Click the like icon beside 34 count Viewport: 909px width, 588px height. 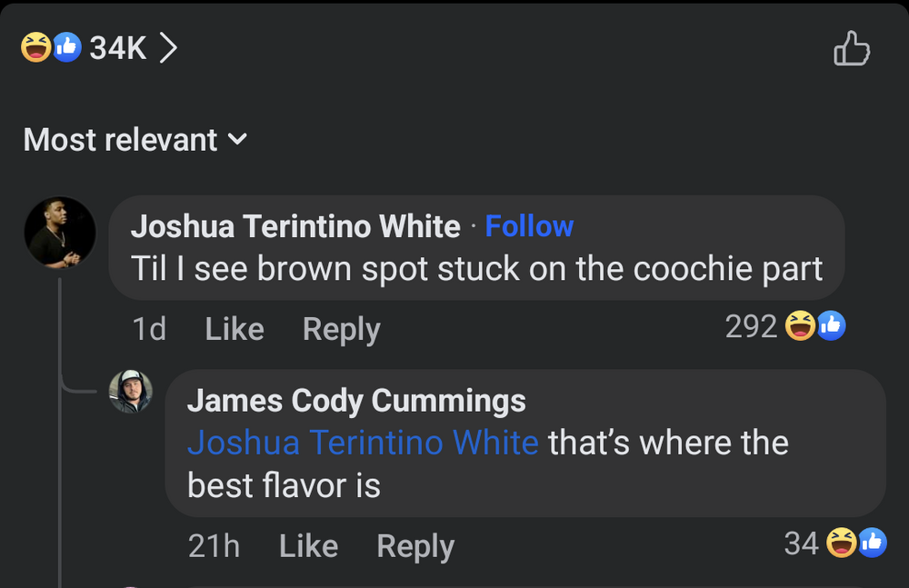872,543
